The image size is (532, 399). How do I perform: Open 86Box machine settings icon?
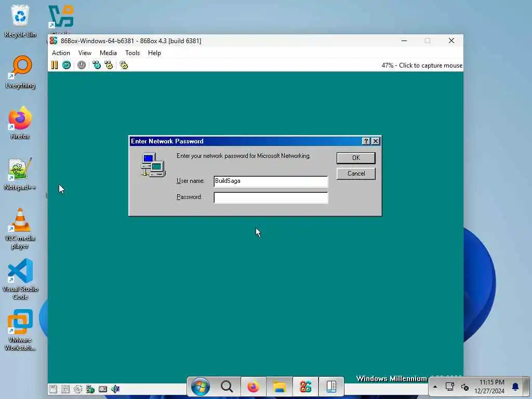pyautogui.click(x=124, y=65)
